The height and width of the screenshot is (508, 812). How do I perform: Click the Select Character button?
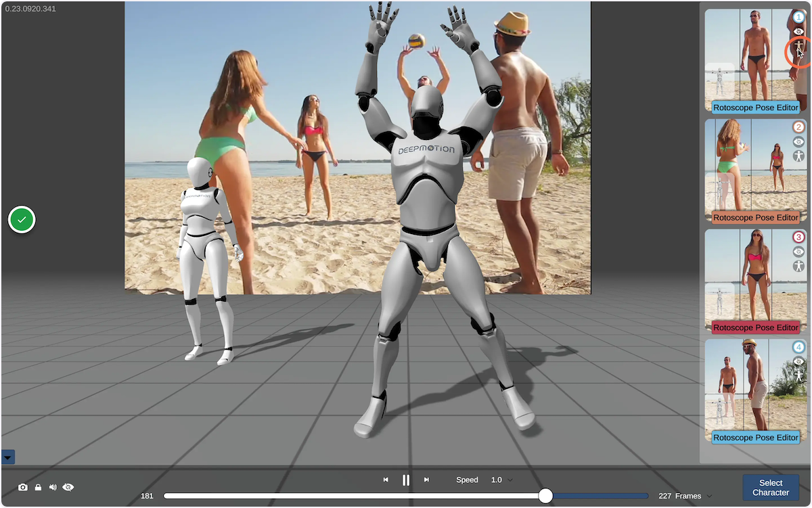pyautogui.click(x=771, y=488)
